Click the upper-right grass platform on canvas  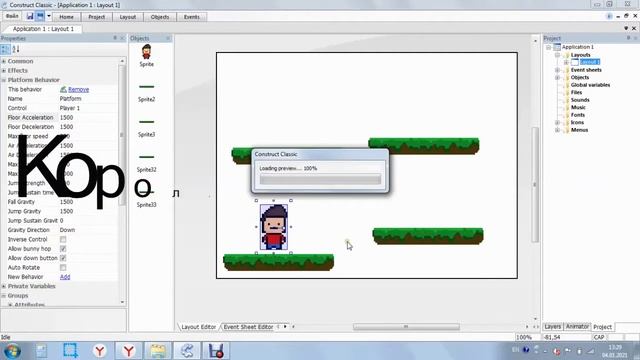click(424, 146)
